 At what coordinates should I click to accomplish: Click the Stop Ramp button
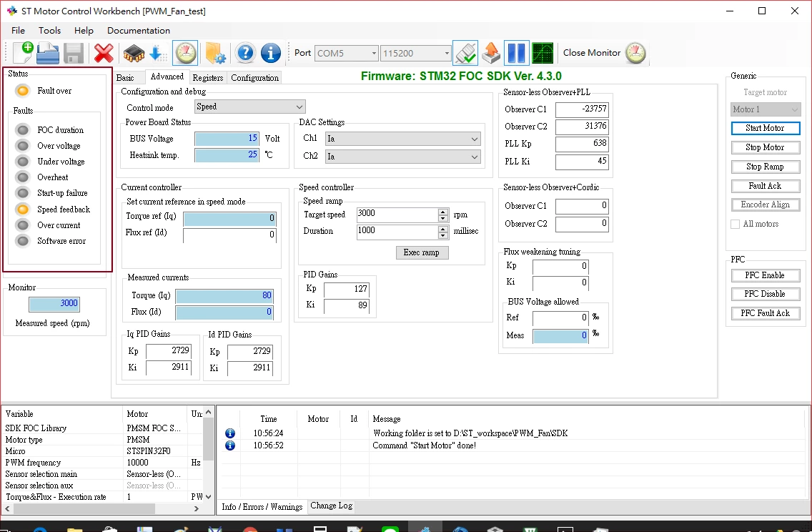click(766, 167)
